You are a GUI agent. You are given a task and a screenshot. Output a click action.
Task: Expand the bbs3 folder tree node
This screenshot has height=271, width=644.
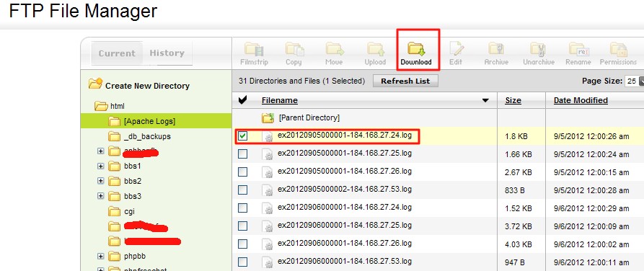click(x=101, y=196)
